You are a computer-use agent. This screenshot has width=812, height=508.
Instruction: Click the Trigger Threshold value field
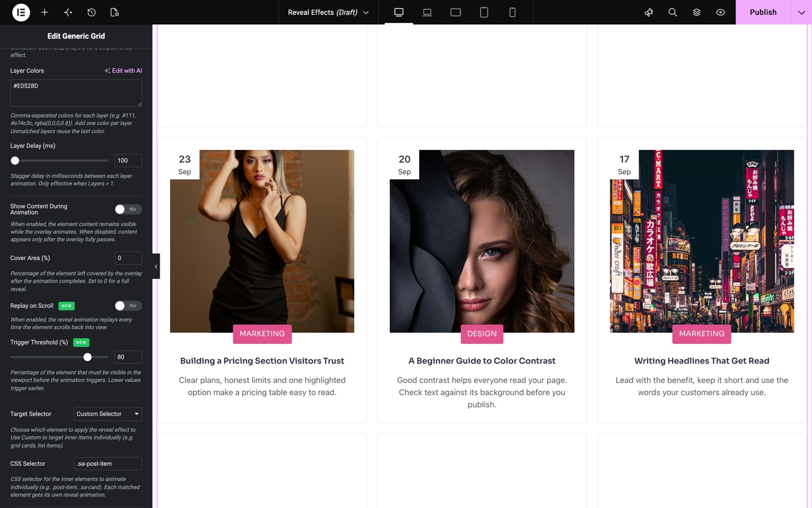click(x=128, y=357)
